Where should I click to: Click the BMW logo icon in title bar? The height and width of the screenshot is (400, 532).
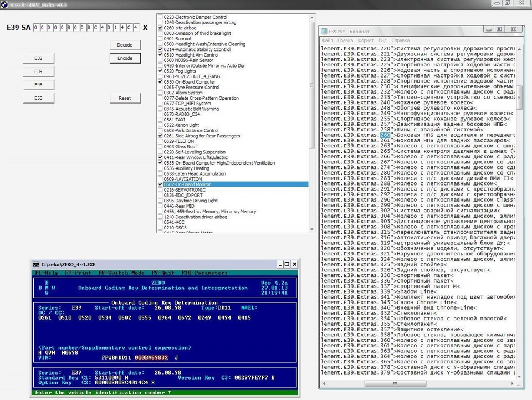[x=4, y=4]
